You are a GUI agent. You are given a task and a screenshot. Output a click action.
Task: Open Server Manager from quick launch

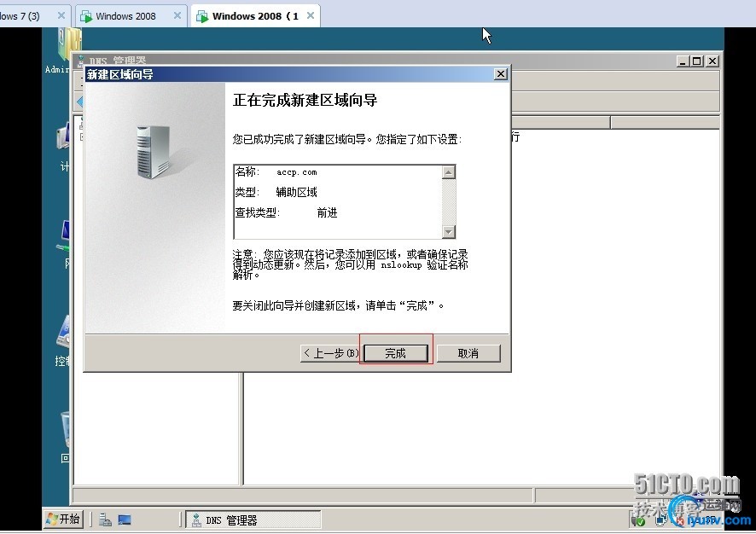point(105,519)
